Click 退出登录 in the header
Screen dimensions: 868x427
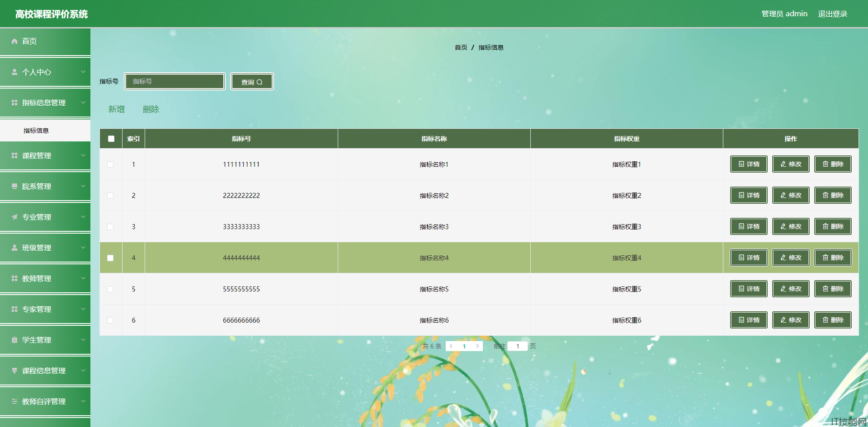pos(833,14)
